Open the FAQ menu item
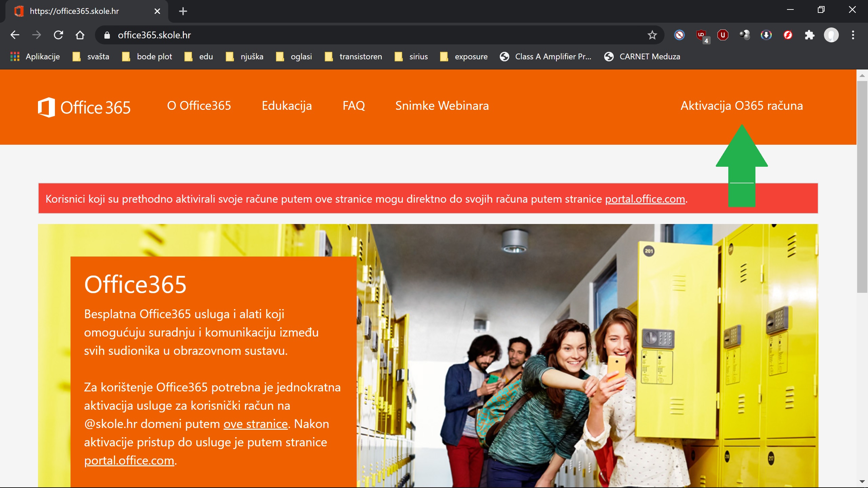Screen dimensions: 868x488 click(x=354, y=106)
